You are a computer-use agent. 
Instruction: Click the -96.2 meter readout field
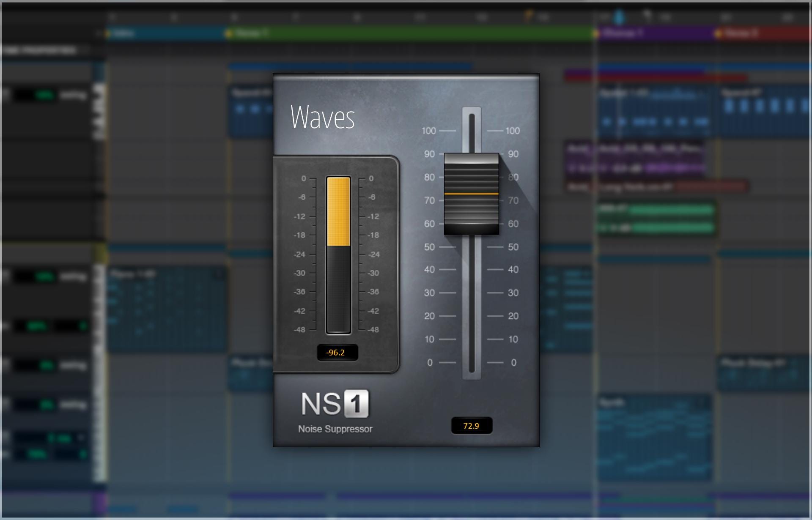(337, 353)
